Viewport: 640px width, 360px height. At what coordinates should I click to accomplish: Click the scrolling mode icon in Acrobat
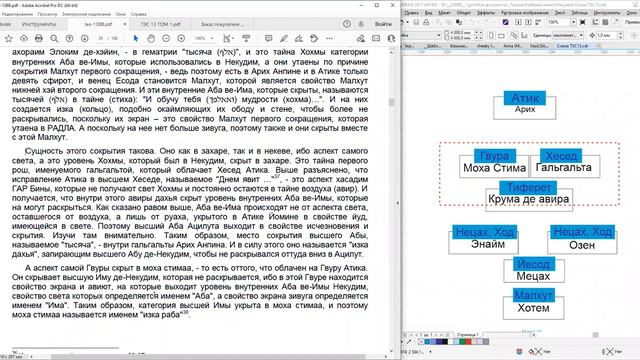tap(246, 38)
